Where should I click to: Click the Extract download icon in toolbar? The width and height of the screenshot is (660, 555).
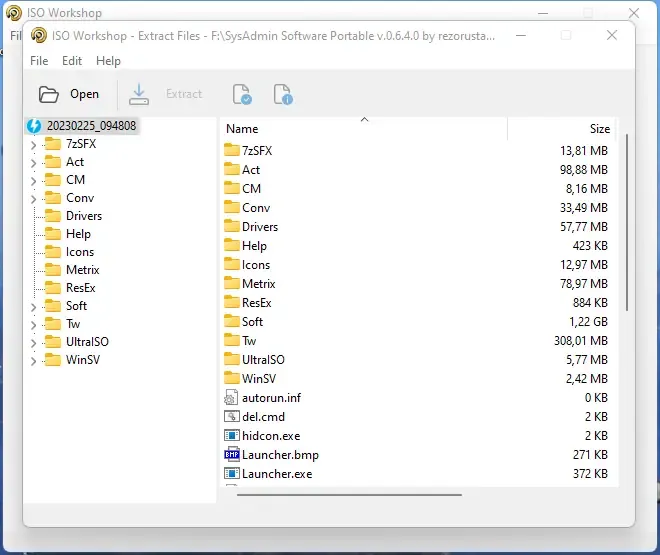[x=139, y=94]
